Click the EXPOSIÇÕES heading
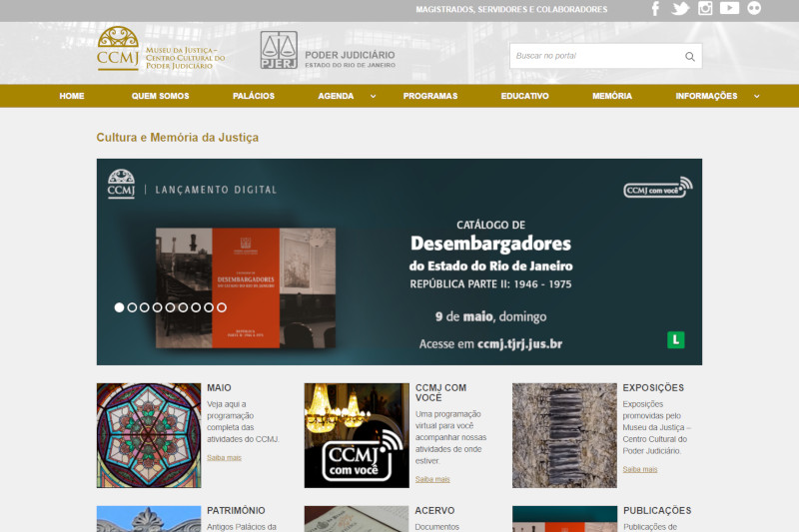Viewport: 799px width, 532px height. [653, 388]
